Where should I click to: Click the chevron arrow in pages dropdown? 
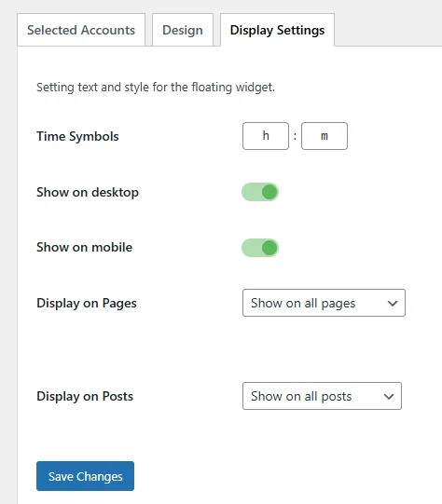pyautogui.click(x=393, y=303)
